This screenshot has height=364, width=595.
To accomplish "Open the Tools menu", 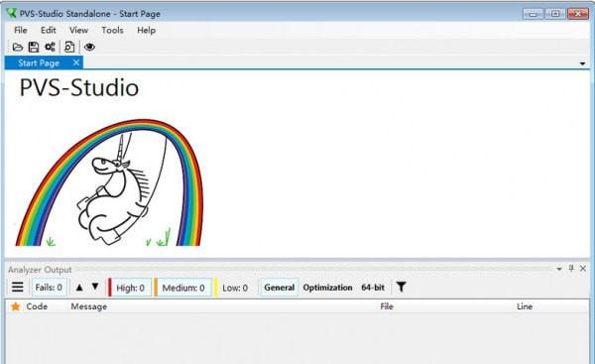I will 112,30.
